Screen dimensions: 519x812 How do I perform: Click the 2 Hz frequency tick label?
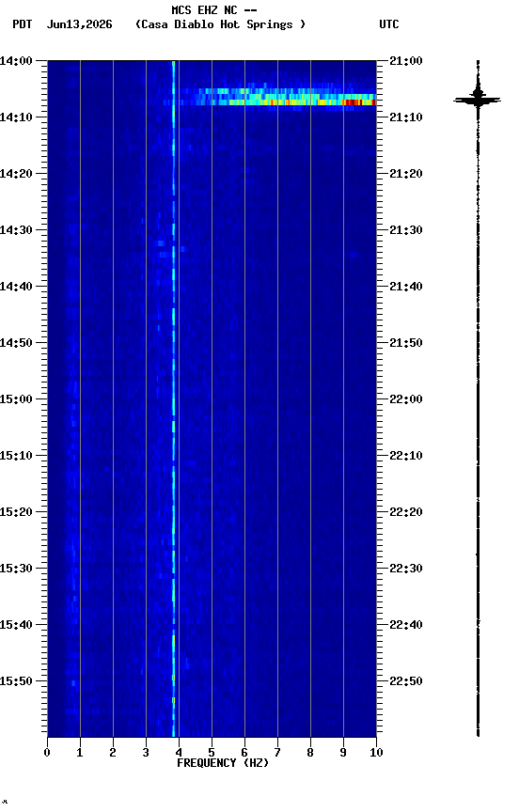[113, 753]
